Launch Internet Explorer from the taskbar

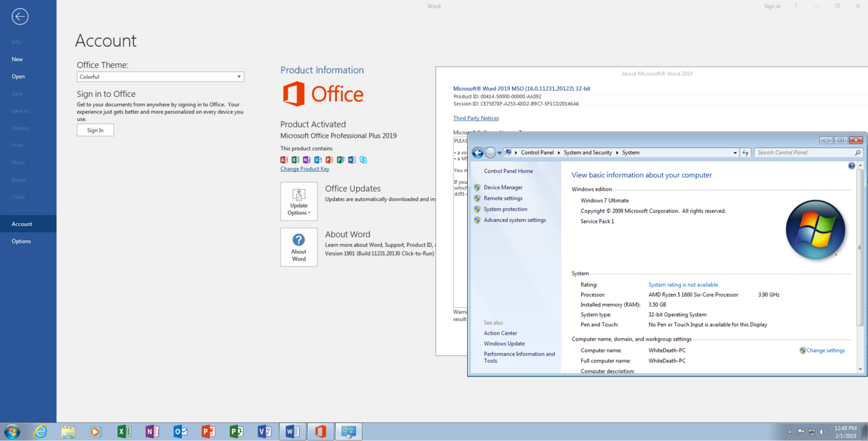pos(41,432)
